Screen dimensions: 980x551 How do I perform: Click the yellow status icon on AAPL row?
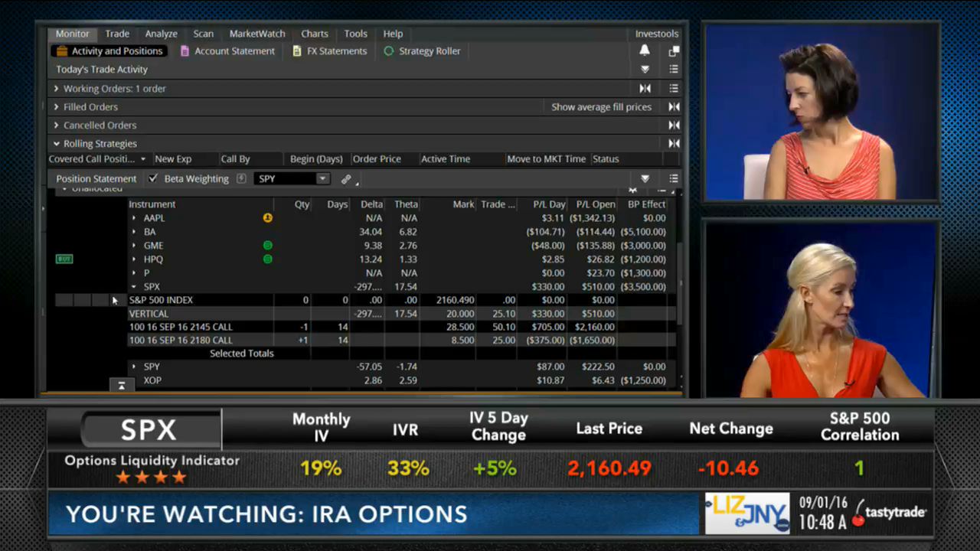tap(268, 218)
